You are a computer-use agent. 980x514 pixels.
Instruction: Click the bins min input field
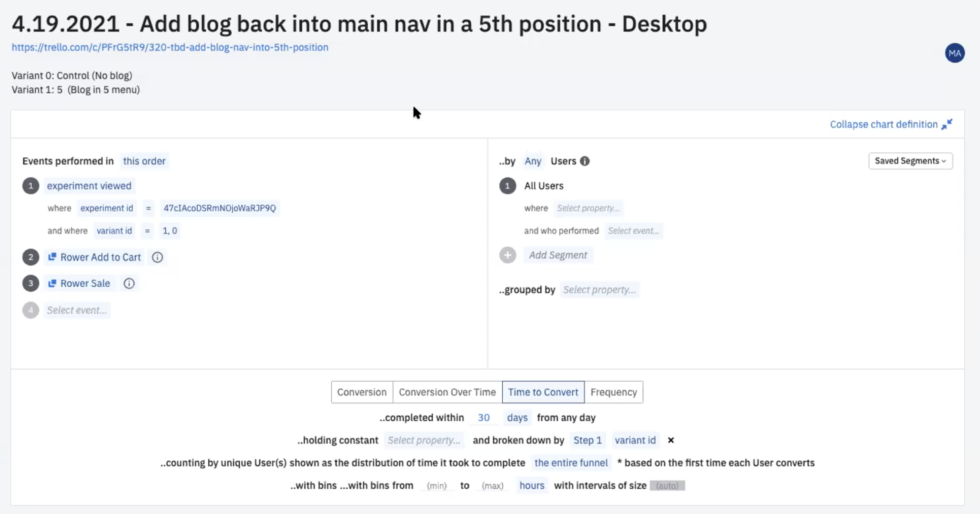[x=436, y=486]
